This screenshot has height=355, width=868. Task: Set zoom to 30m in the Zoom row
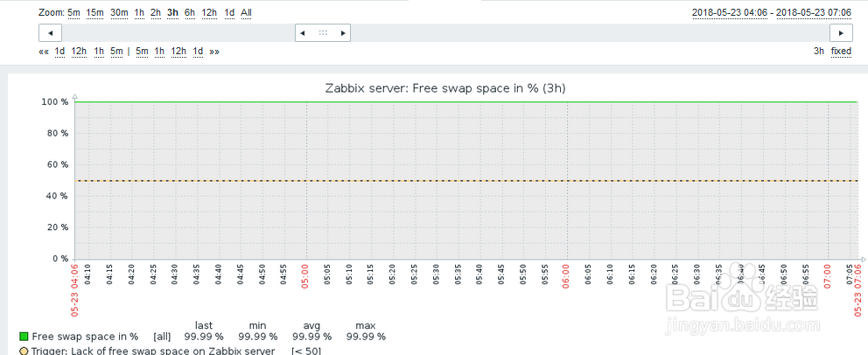119,12
